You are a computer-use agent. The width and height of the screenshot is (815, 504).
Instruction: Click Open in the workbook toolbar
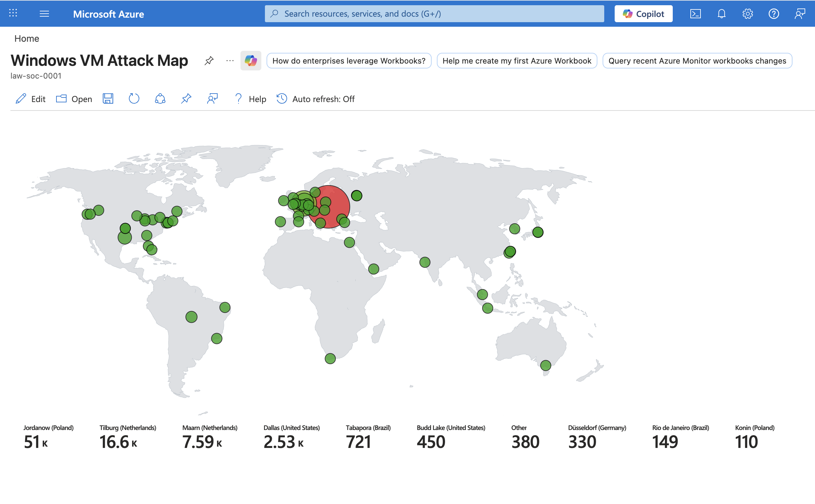coord(74,99)
